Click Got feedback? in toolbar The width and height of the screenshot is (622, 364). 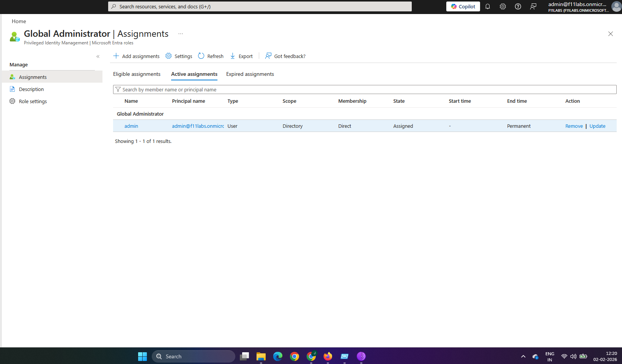[x=285, y=56]
